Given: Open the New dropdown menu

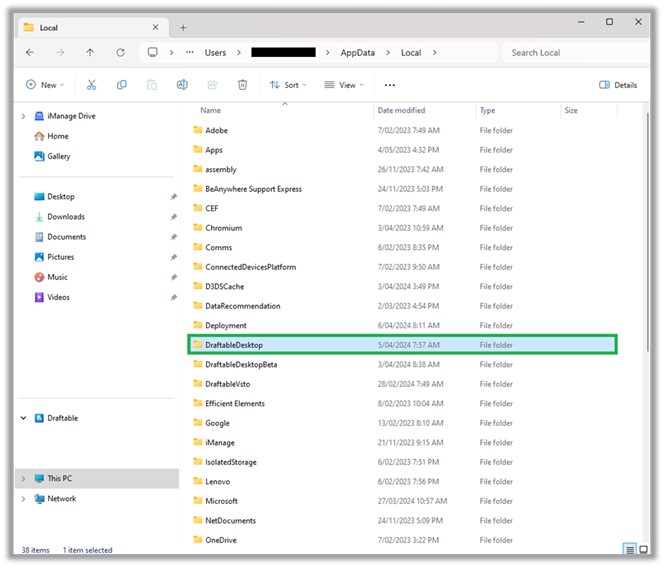Looking at the screenshot, I should [x=45, y=85].
